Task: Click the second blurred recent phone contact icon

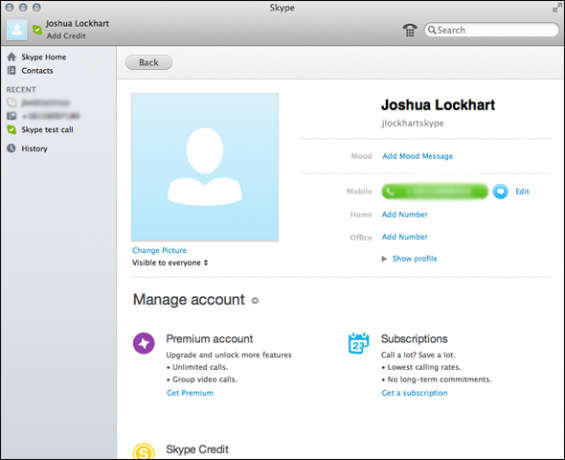Action: click(x=12, y=116)
